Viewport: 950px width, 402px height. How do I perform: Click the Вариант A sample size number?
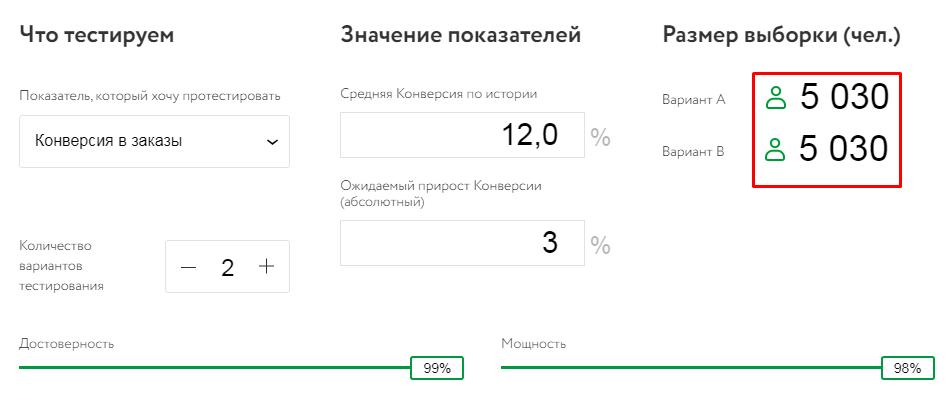(844, 98)
